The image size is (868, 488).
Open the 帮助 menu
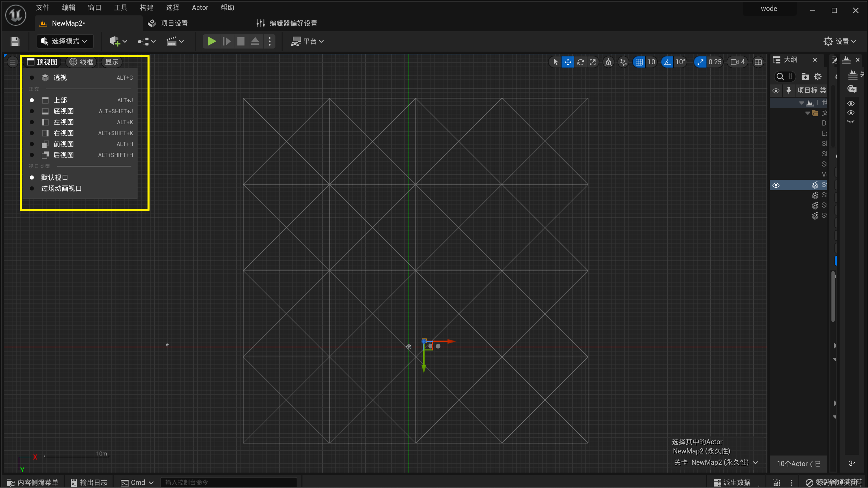[x=228, y=8]
